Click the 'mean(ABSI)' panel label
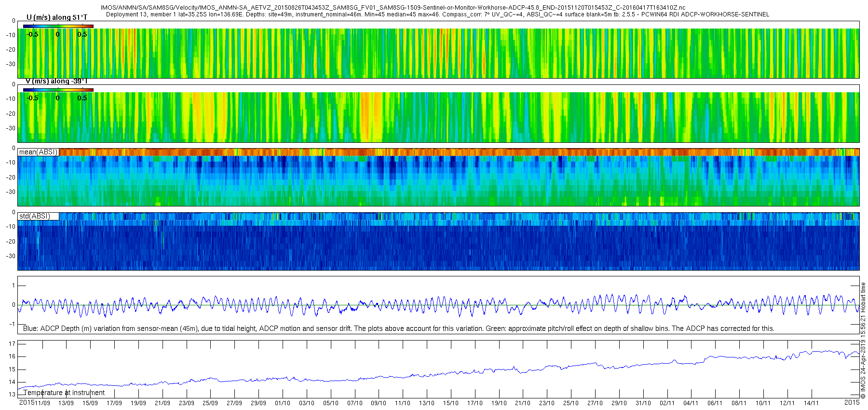The image size is (868, 410). tap(38, 152)
